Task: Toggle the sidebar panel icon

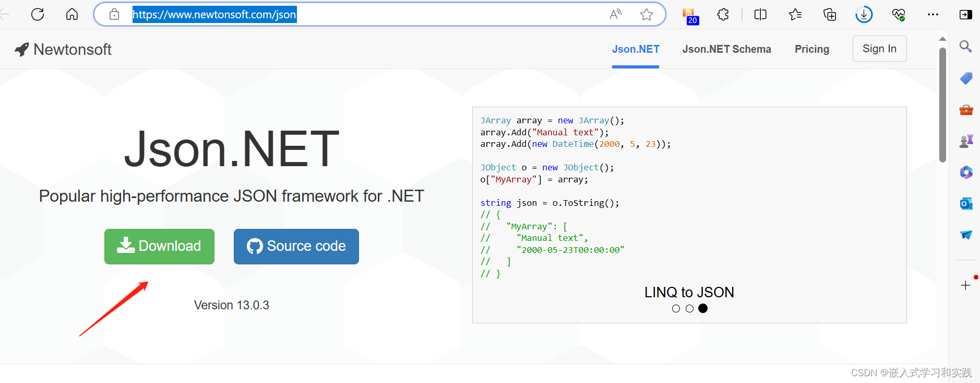Action: tap(966, 15)
